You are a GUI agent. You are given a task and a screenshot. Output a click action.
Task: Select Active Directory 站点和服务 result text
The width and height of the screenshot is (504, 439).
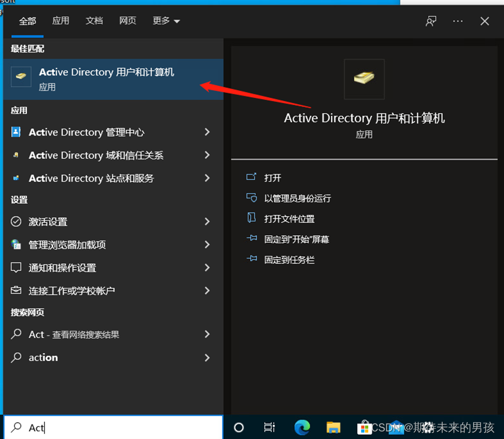(x=91, y=178)
